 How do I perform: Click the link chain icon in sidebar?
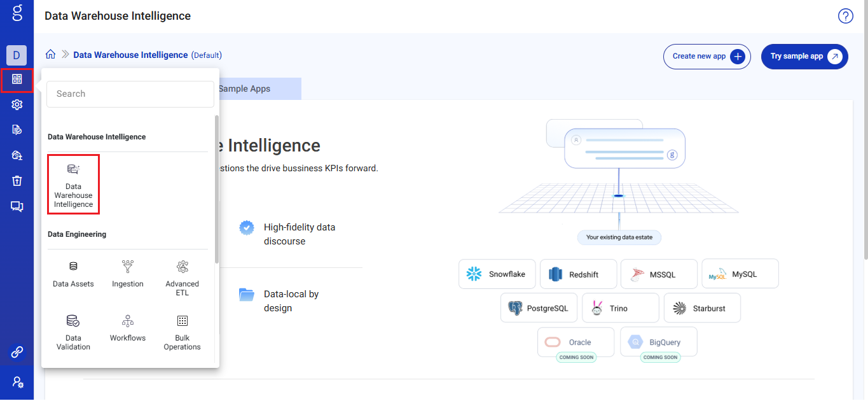point(17,352)
